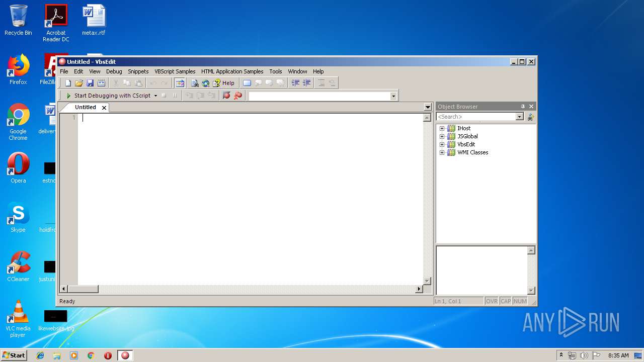This screenshot has height=362, width=644.
Task: Open Help from the toolbar
Action: pos(224,83)
